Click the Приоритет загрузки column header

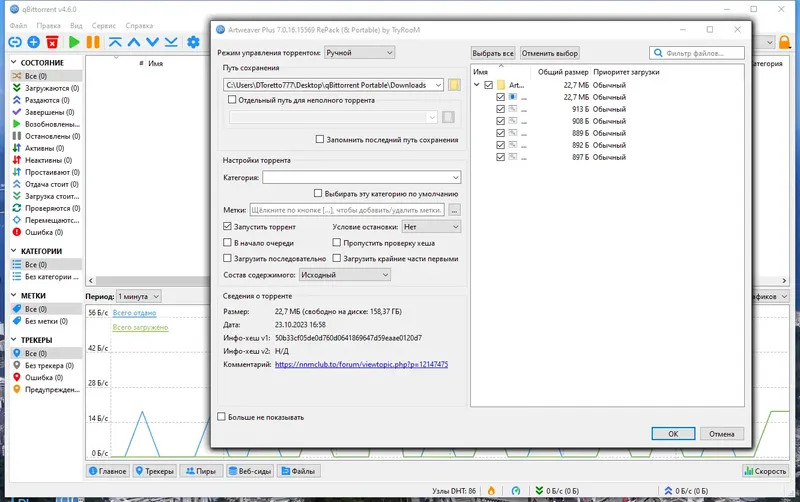pyautogui.click(x=626, y=72)
